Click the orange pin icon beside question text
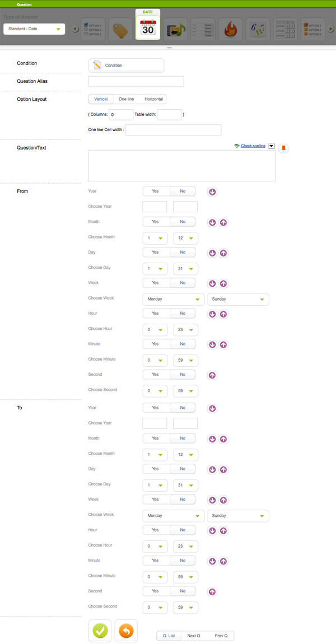Screen dimensions: 336x644 (283, 148)
